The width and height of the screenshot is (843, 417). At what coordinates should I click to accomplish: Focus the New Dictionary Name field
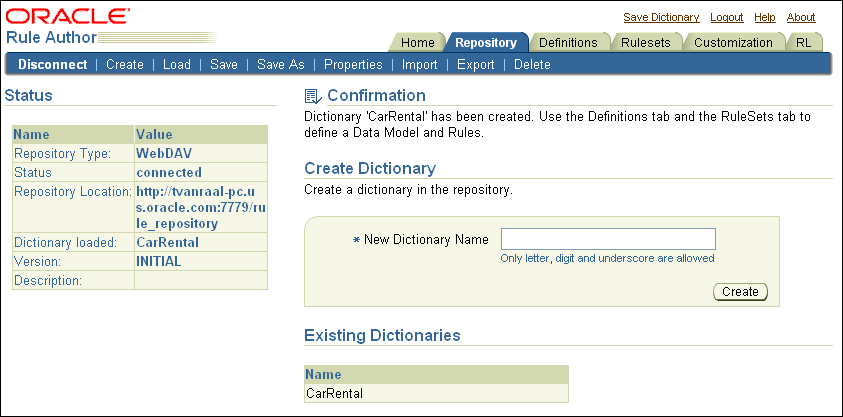coord(608,239)
